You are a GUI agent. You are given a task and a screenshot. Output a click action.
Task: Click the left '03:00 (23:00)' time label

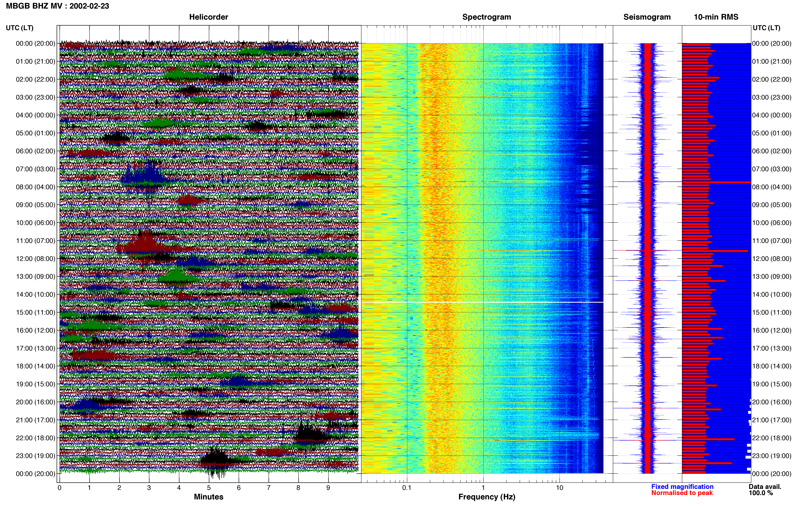[36, 97]
